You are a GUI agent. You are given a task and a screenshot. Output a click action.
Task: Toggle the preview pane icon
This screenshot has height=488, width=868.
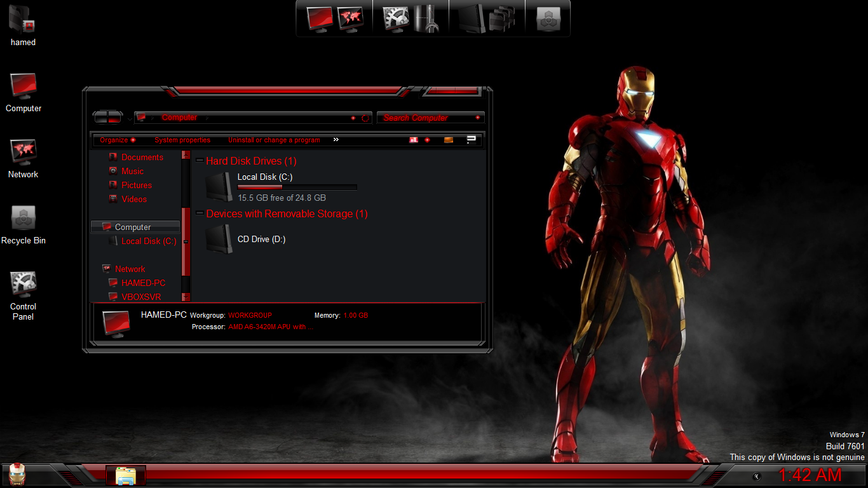point(449,140)
